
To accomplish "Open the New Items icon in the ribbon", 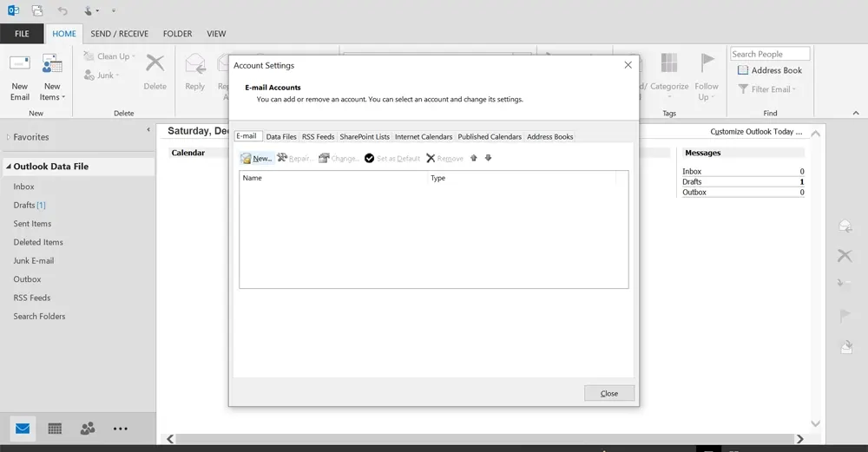I will pos(52,63).
